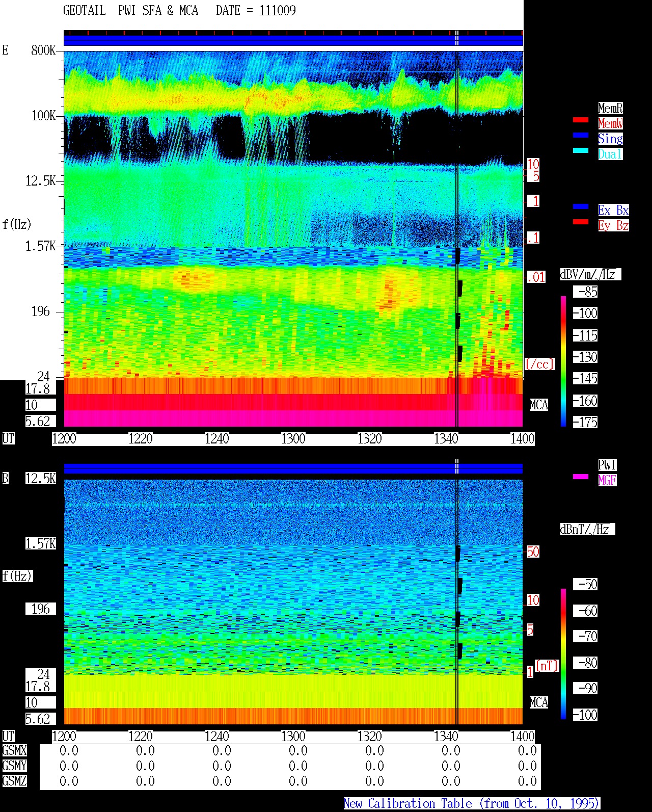Click the dBnT/√Hz color scale bar

pos(563,654)
